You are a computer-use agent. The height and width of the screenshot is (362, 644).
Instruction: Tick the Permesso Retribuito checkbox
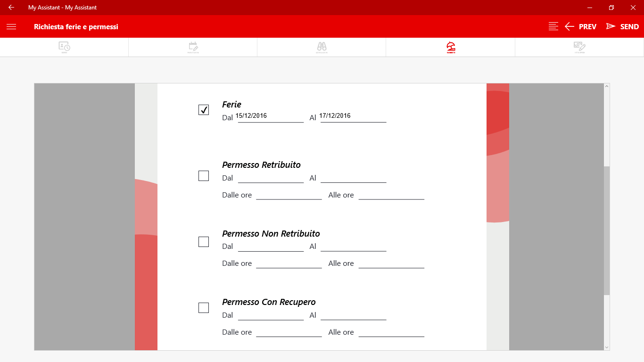coord(204,176)
